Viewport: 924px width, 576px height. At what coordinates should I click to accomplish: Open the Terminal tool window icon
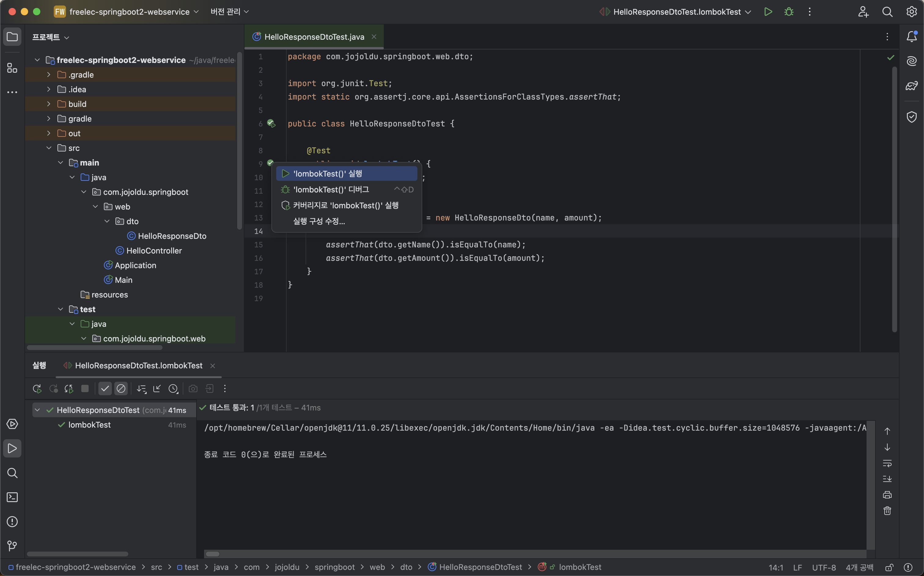click(x=12, y=497)
